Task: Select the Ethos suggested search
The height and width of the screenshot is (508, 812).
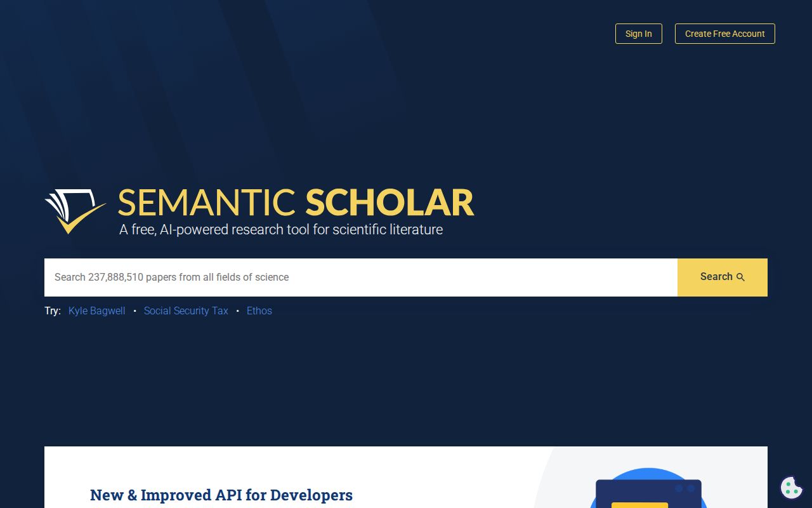Action: (x=259, y=311)
